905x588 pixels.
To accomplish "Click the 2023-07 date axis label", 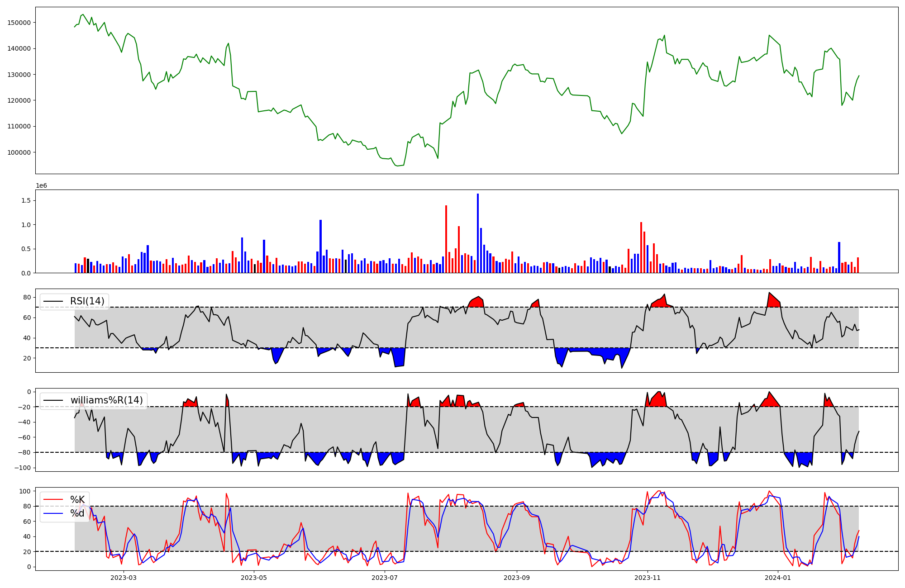I will (385, 578).
